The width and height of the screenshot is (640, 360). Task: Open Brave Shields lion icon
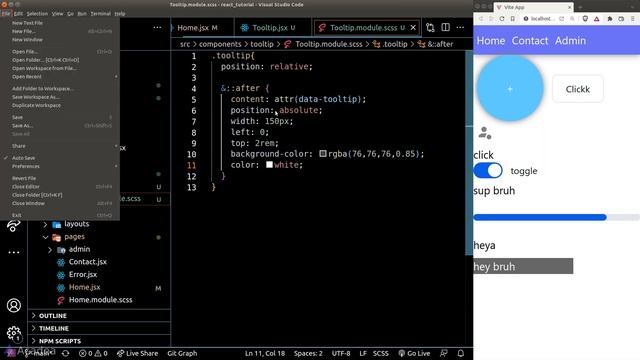tap(585, 19)
